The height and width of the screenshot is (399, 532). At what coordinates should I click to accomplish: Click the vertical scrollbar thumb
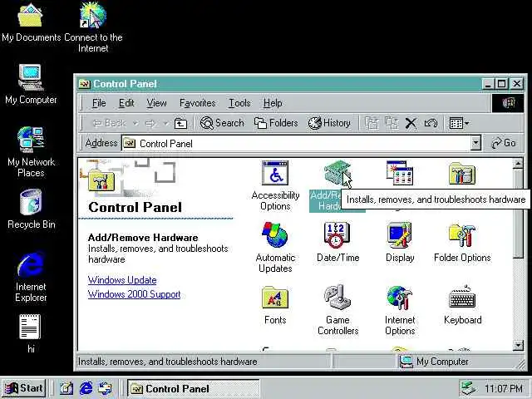click(x=518, y=214)
